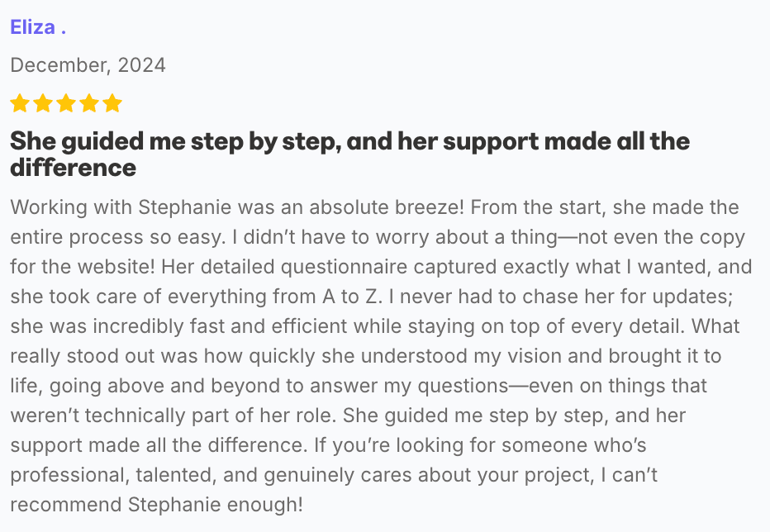The image size is (770, 532).
Task: Click the word "difference" in the bold headline
Action: (73, 168)
